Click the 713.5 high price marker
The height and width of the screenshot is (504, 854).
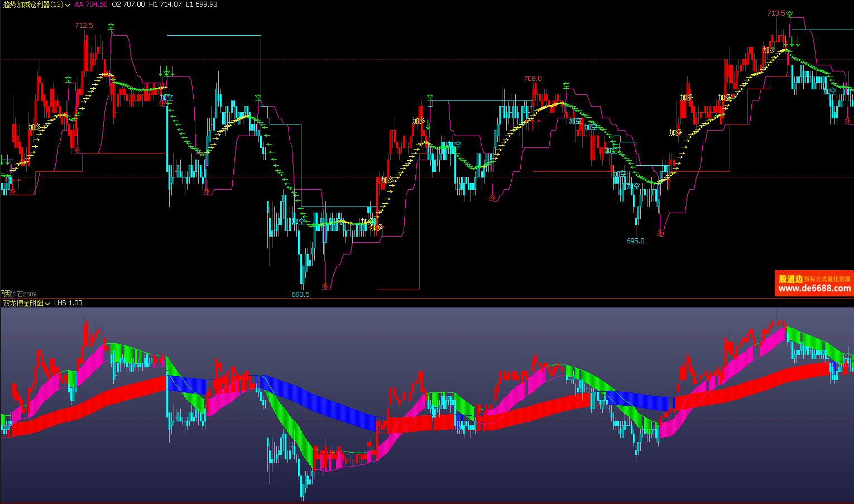(x=775, y=13)
